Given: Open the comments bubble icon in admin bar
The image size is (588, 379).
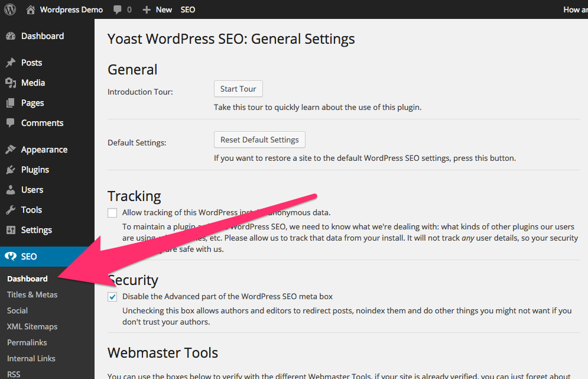Looking at the screenshot, I should 118,9.
